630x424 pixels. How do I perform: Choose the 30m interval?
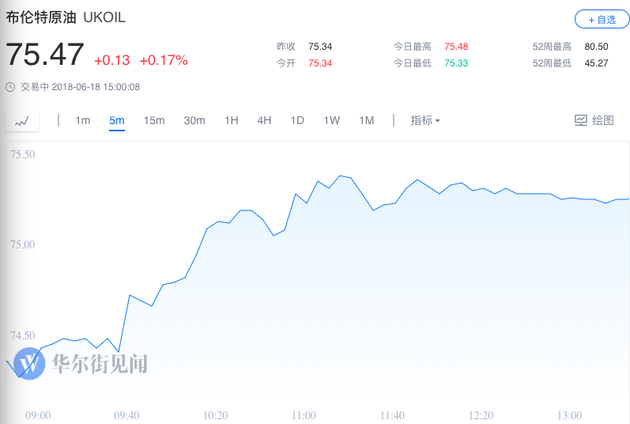tap(194, 120)
